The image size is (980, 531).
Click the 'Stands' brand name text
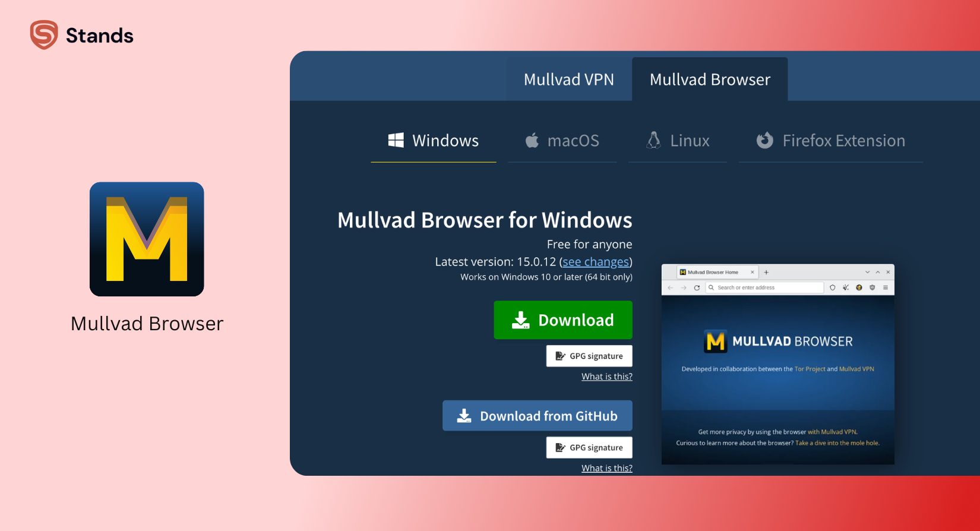point(100,36)
